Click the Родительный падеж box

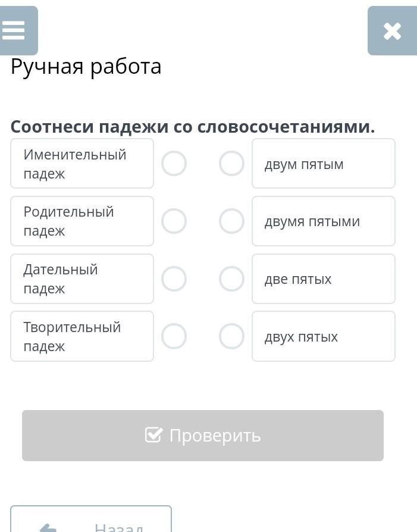pyautogui.click(x=82, y=221)
